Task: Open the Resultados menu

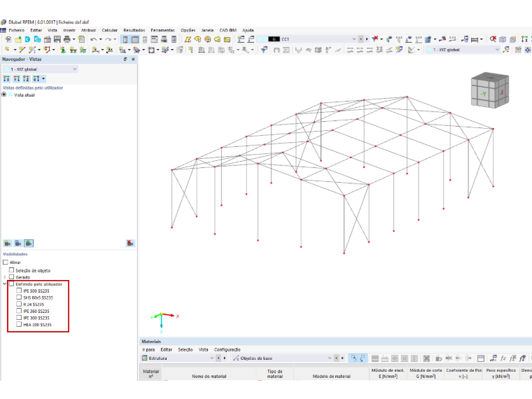Action: pos(134,30)
